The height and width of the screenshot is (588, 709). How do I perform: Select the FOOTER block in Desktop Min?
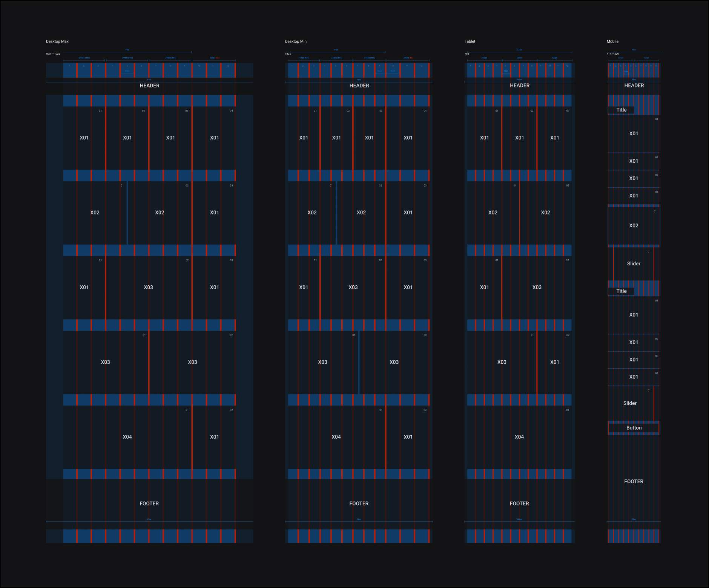[359, 504]
